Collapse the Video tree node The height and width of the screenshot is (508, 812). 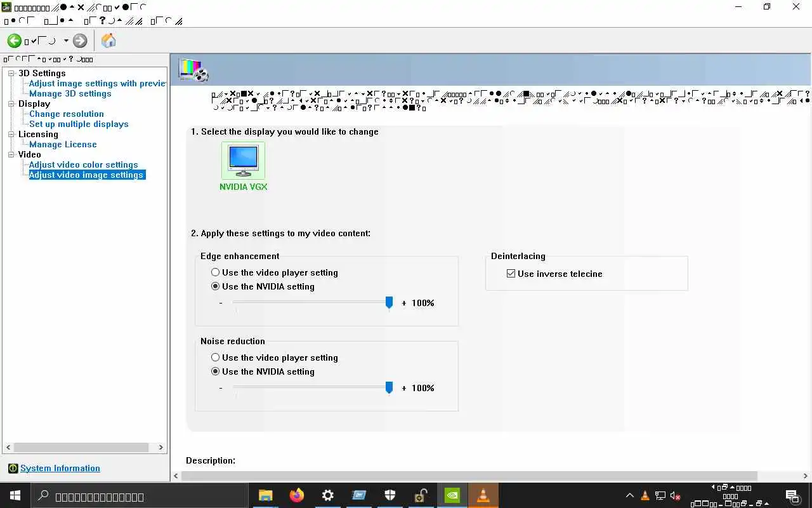tap(11, 155)
